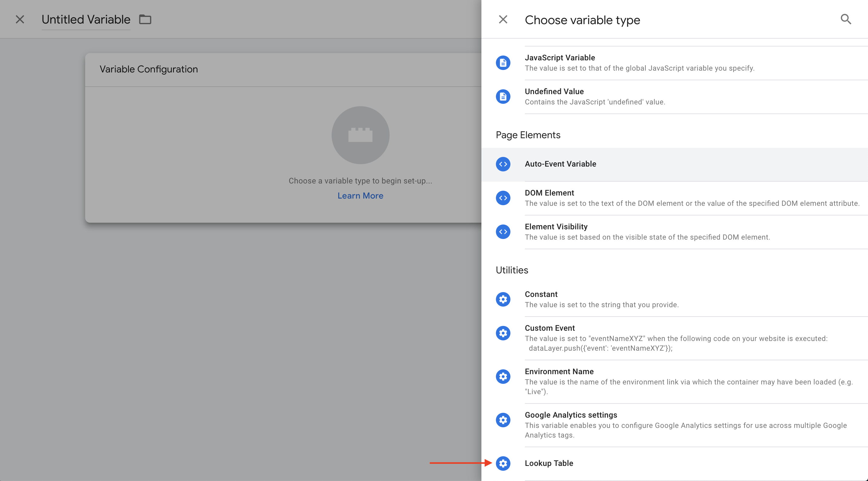Click the Auto-Event Variable code icon
The image size is (868, 481).
point(503,164)
